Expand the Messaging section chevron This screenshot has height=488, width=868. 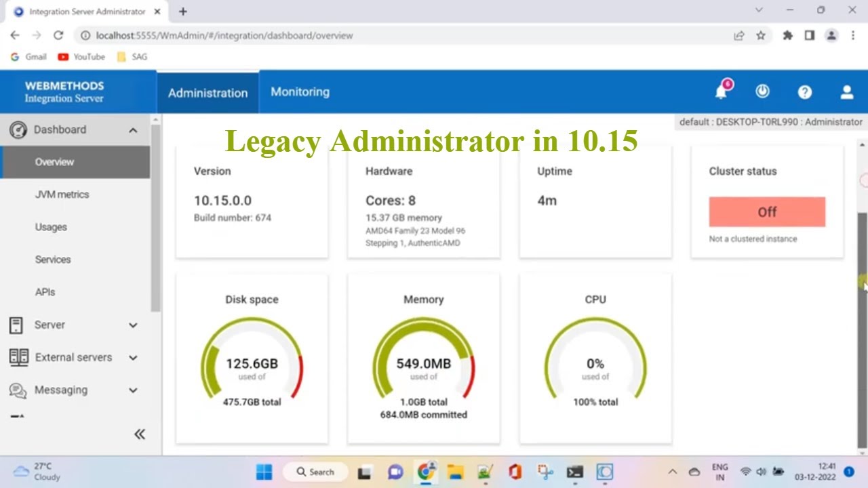(133, 390)
